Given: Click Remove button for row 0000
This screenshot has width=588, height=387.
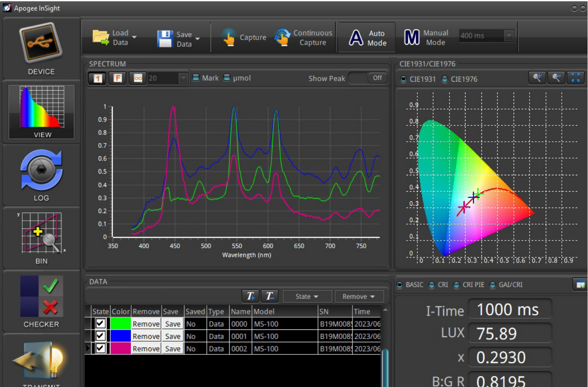Looking at the screenshot, I should coord(146,324).
